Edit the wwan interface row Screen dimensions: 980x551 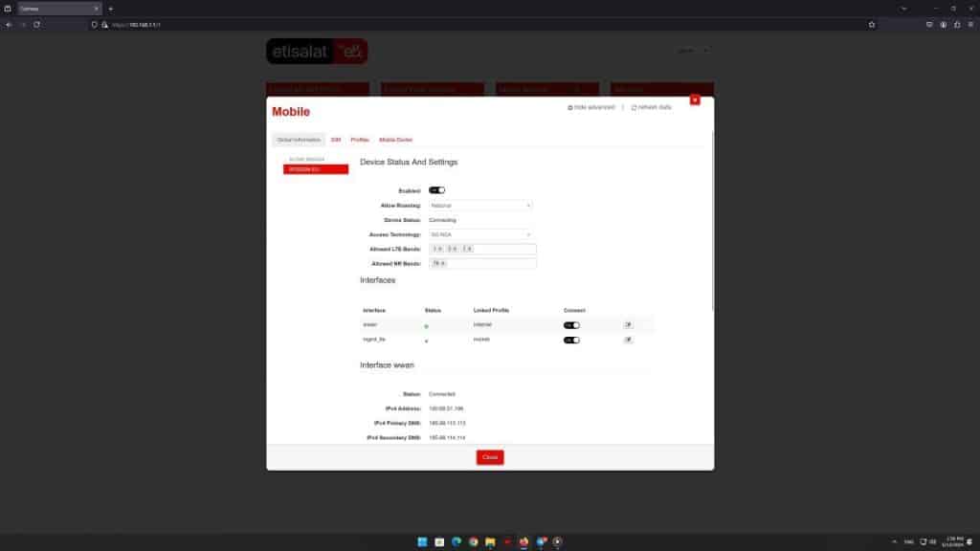(628, 325)
